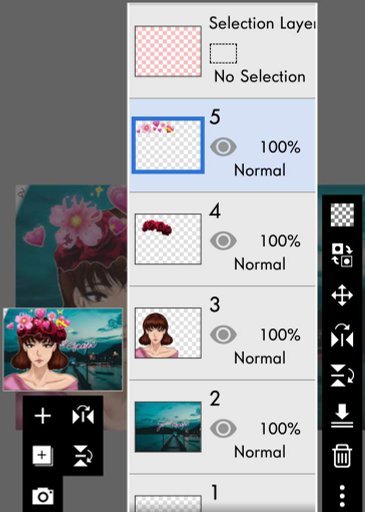Click the merge layer down arrow icon
The height and width of the screenshot is (512, 365).
pos(342,416)
